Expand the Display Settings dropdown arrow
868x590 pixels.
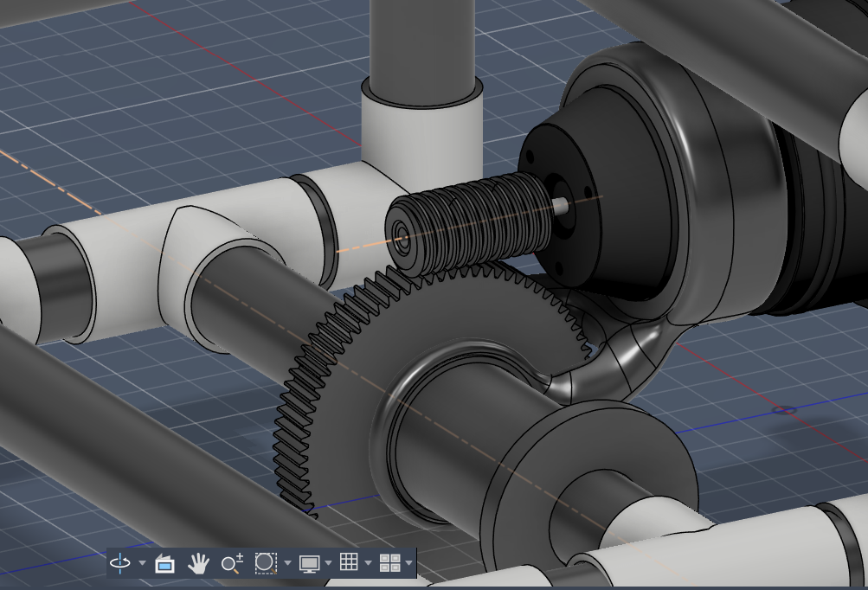pyautogui.click(x=328, y=564)
